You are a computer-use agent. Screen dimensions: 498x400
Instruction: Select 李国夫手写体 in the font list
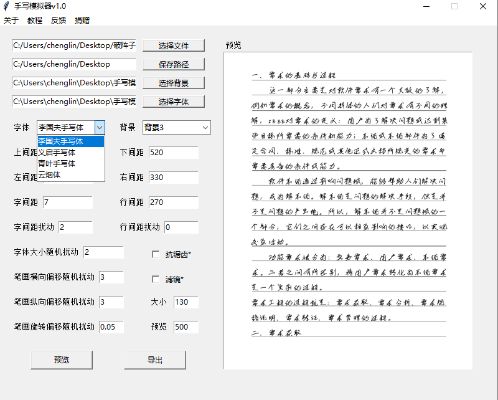point(71,141)
